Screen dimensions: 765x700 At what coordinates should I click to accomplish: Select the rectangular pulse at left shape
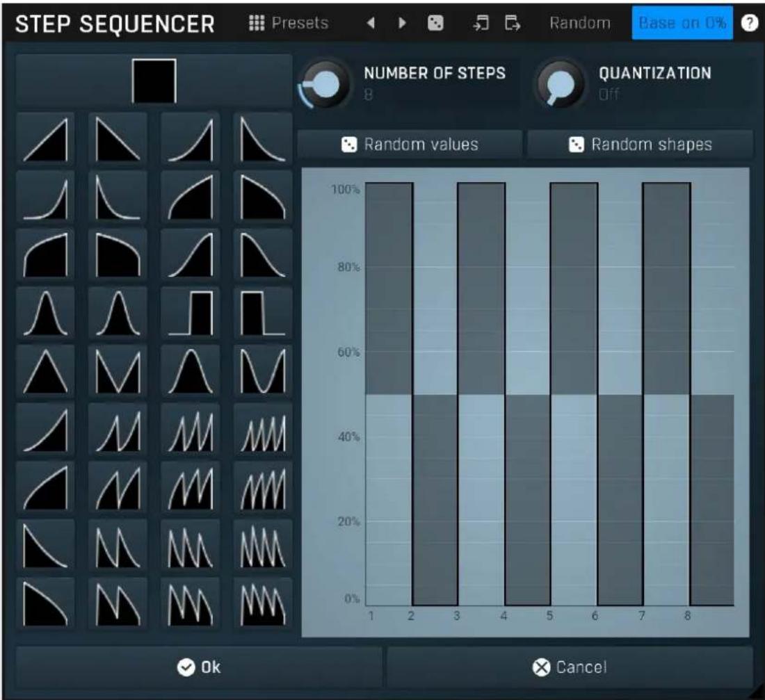click(262, 314)
